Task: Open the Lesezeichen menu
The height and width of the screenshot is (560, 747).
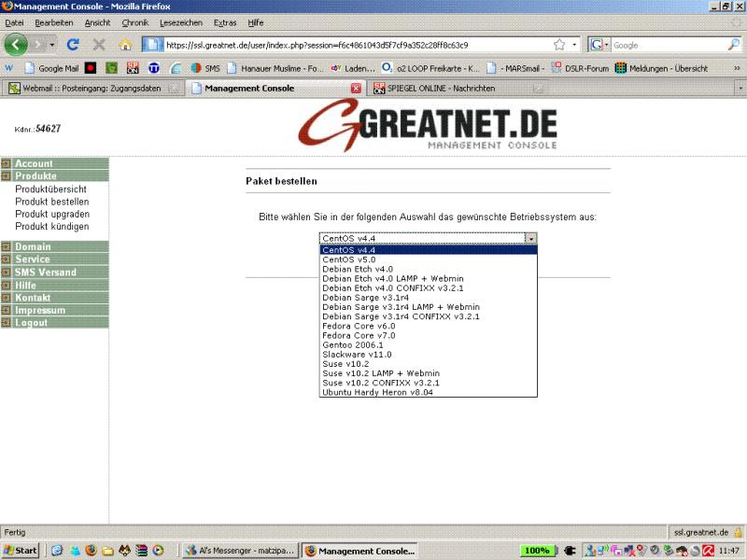Action: (180, 22)
